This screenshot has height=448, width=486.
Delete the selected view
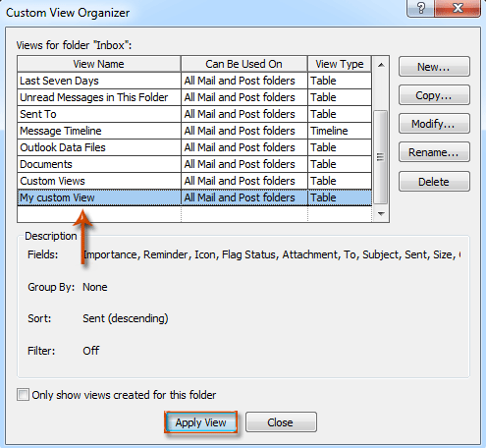pyautogui.click(x=434, y=182)
